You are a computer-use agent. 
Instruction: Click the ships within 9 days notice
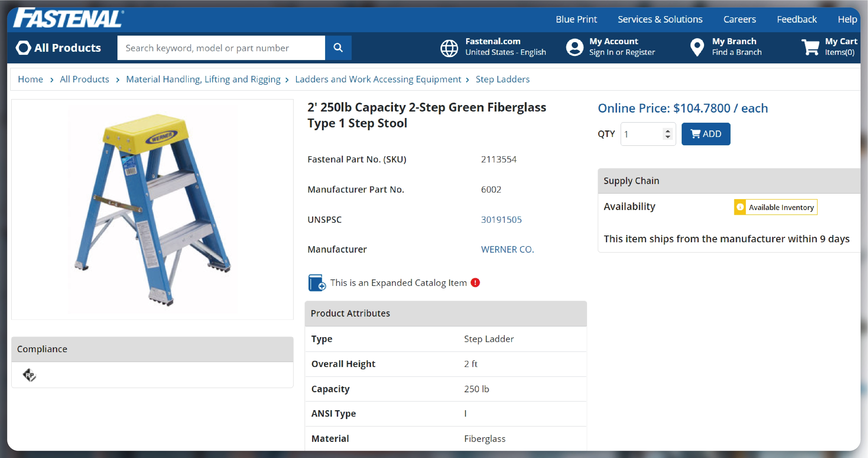point(726,239)
